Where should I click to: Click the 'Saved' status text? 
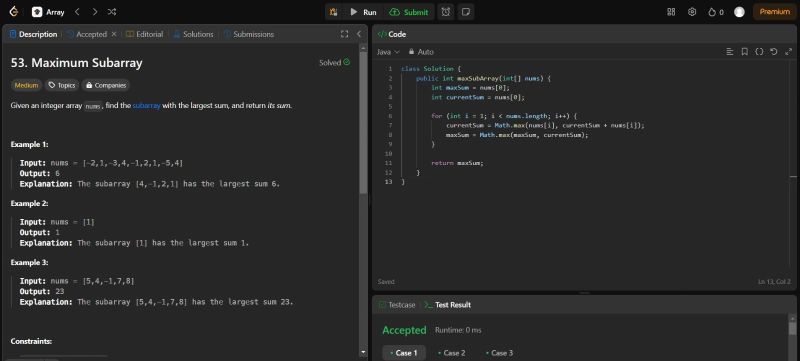click(x=386, y=282)
